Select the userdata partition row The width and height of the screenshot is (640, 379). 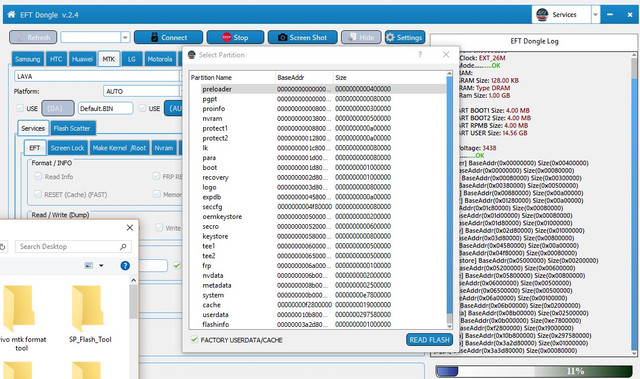(318, 315)
